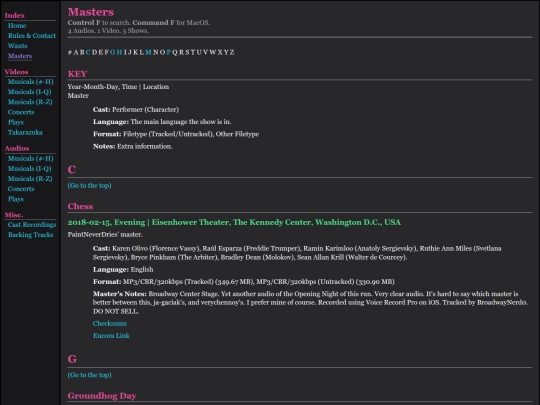Open Musicals (I-Q) under Videos
The height and width of the screenshot is (405, 540).
tap(29, 92)
